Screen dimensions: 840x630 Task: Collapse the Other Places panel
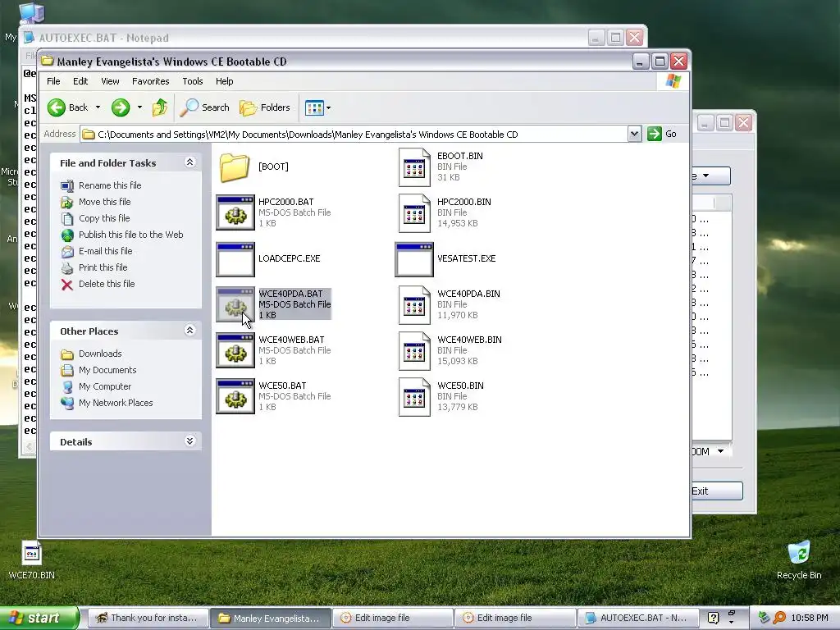click(189, 331)
